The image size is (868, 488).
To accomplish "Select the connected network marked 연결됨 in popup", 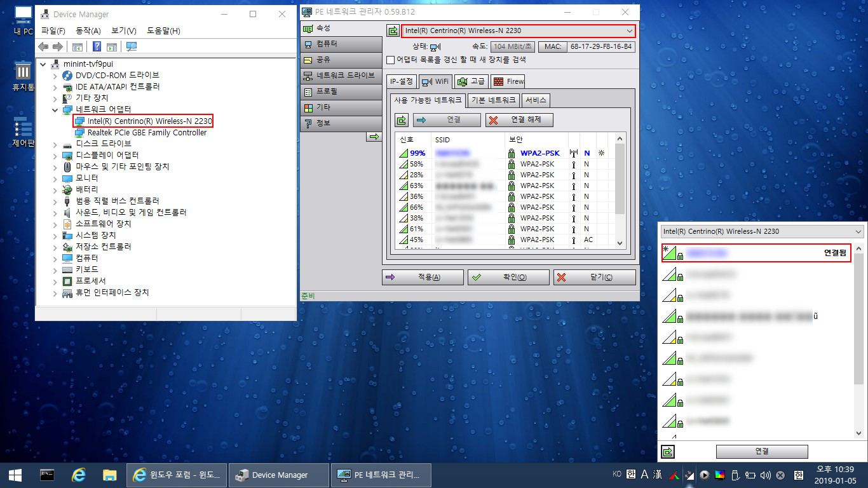I will pyautogui.click(x=756, y=253).
